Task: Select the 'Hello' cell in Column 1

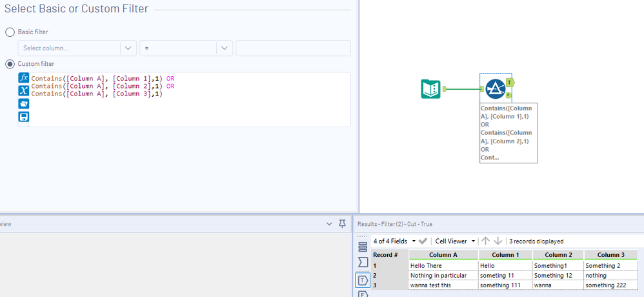Action: pos(505,266)
